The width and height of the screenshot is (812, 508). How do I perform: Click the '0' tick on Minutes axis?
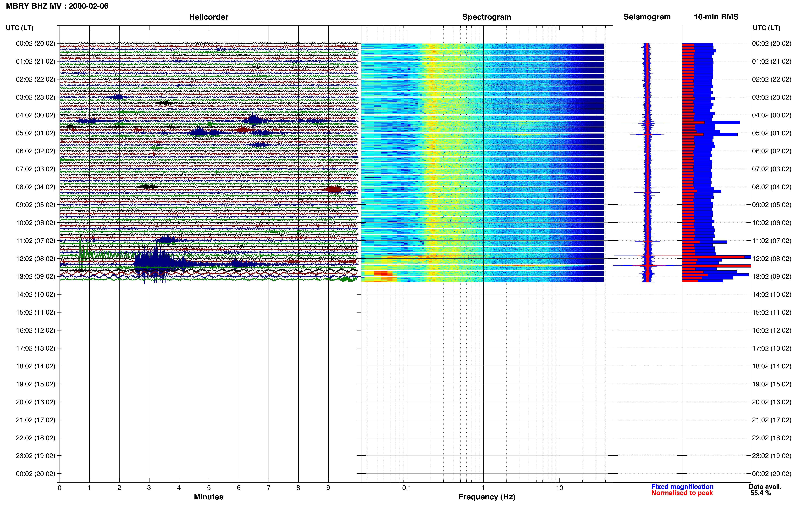click(59, 488)
